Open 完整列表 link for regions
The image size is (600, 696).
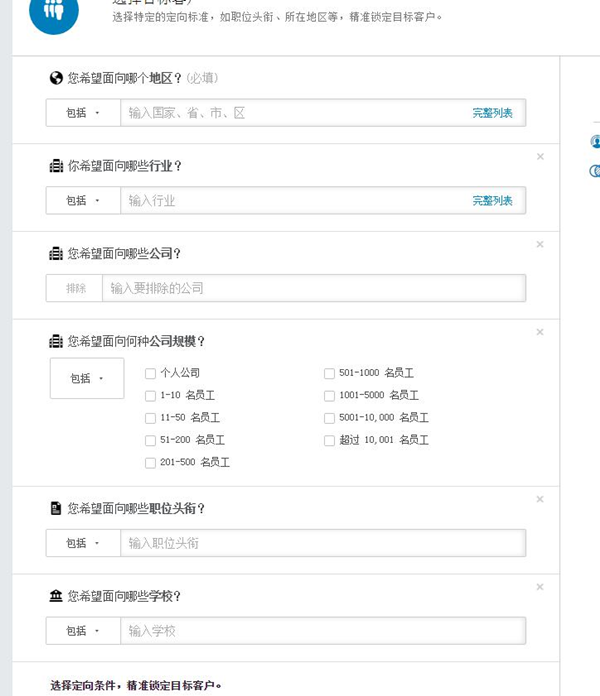tap(492, 113)
